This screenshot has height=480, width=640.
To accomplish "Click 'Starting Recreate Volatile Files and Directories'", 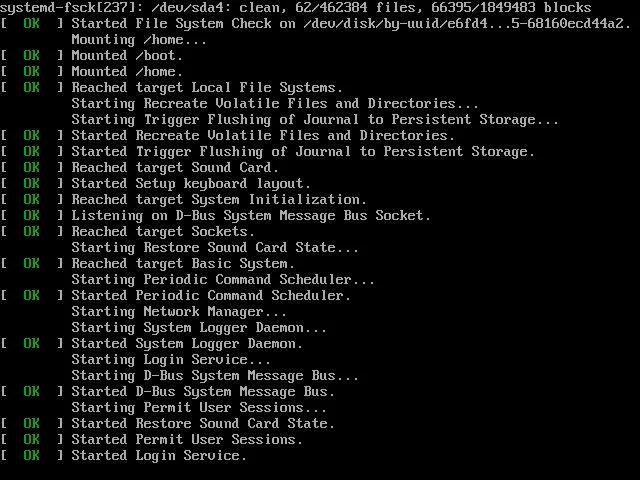I will point(275,103).
